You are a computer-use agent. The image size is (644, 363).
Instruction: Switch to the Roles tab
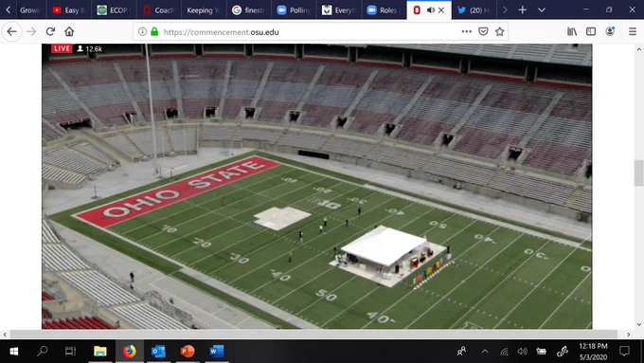385,10
